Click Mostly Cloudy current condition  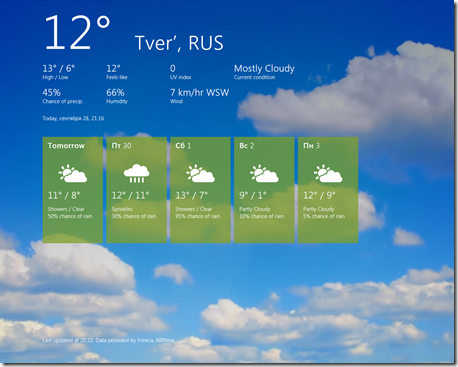(x=264, y=69)
